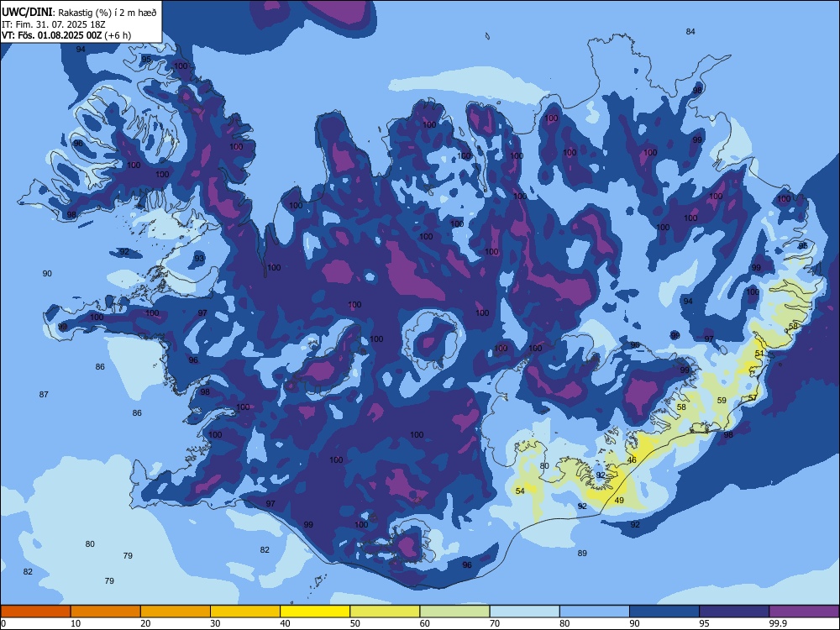
Task: Click the title text 'UWC/DINI: Rakastig (%) í 2 m hæð'
Action: click(79, 12)
